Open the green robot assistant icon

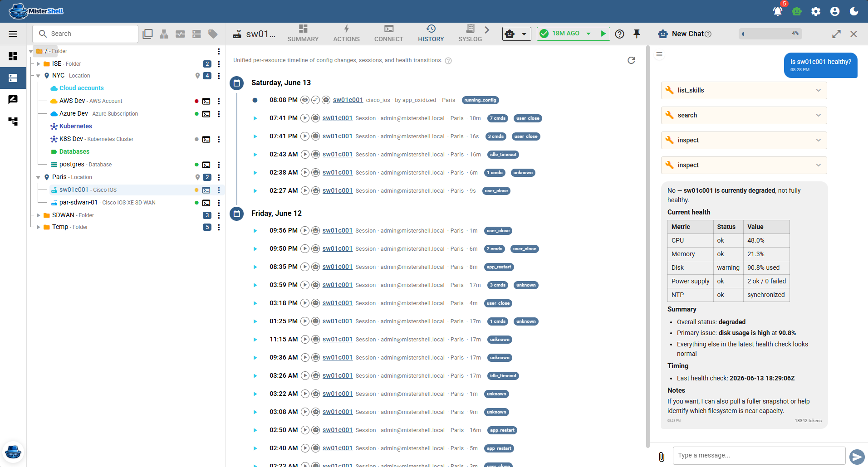[797, 11]
